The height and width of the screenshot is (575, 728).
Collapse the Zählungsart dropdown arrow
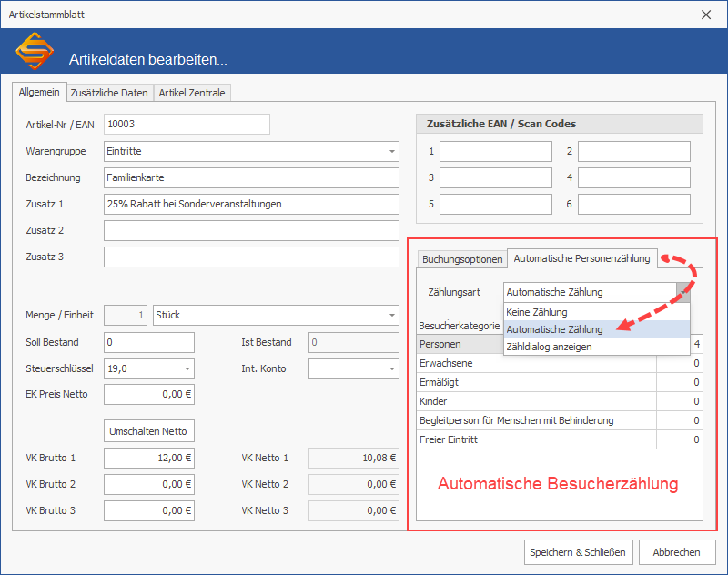[682, 292]
